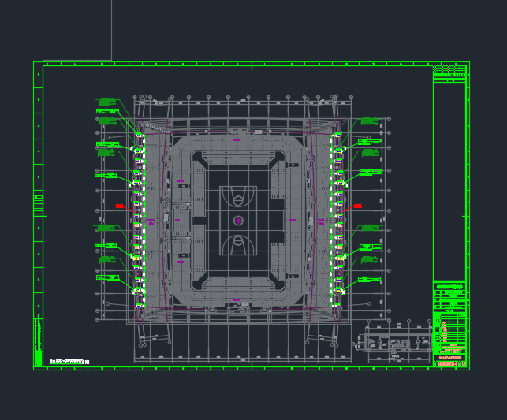Click the magenta tag below the court at bottom center

237,299
